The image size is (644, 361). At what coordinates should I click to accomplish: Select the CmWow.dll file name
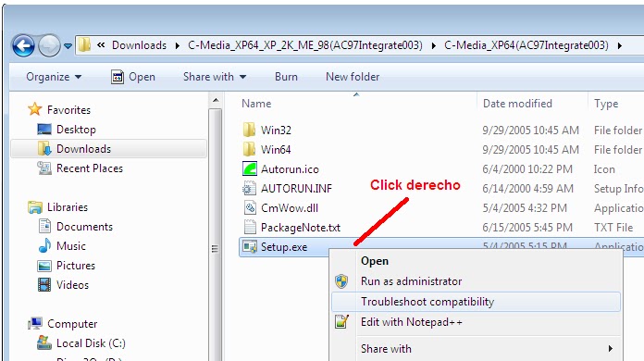pos(290,208)
